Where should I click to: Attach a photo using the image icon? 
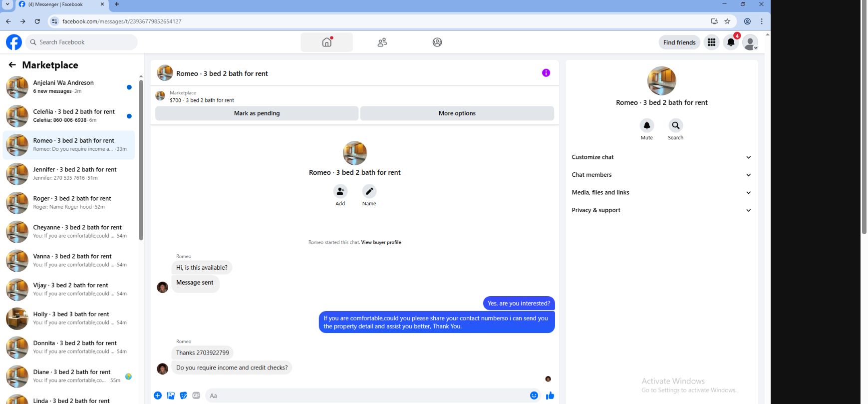(171, 396)
